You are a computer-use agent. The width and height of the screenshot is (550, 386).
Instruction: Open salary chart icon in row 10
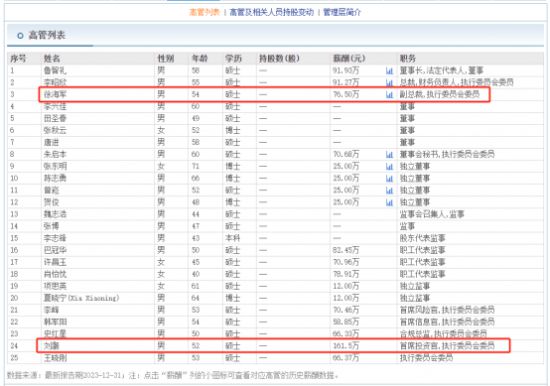(x=389, y=178)
